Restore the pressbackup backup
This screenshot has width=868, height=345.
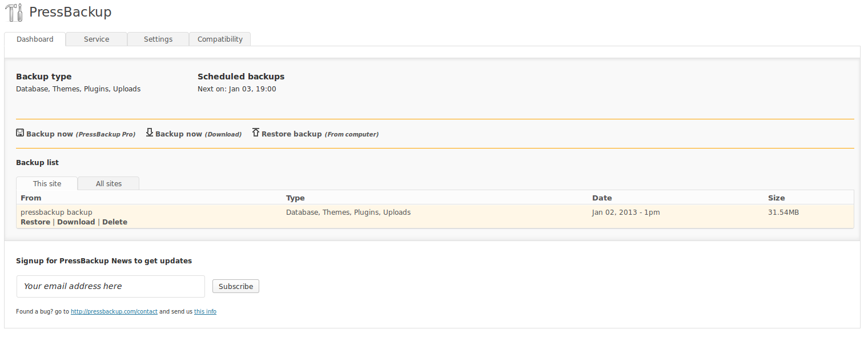(x=35, y=222)
